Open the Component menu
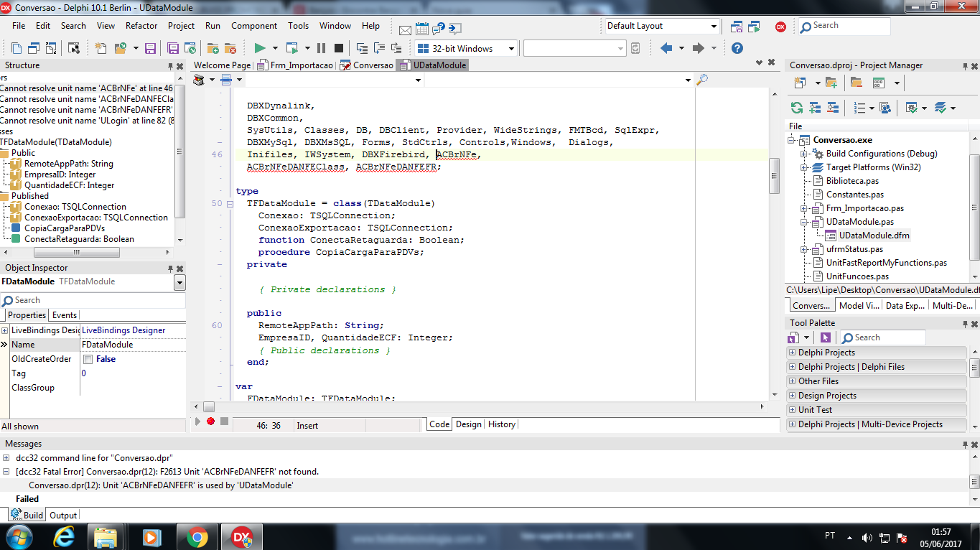This screenshot has height=550, width=980. click(x=254, y=26)
